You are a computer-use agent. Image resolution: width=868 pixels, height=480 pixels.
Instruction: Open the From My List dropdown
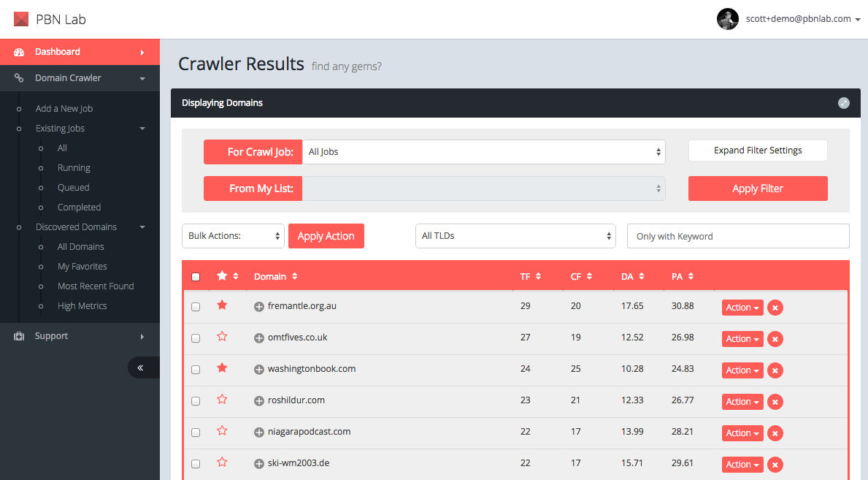click(x=484, y=188)
